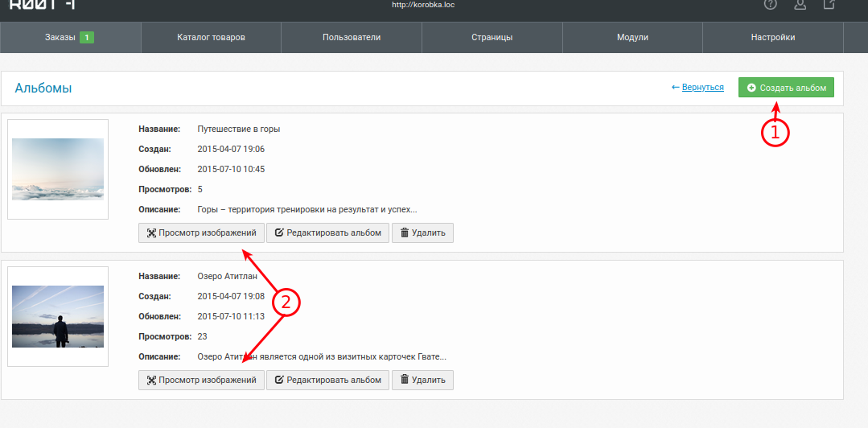The image size is (868, 428).
Task: Click the Альбомы page heading
Action: click(43, 88)
